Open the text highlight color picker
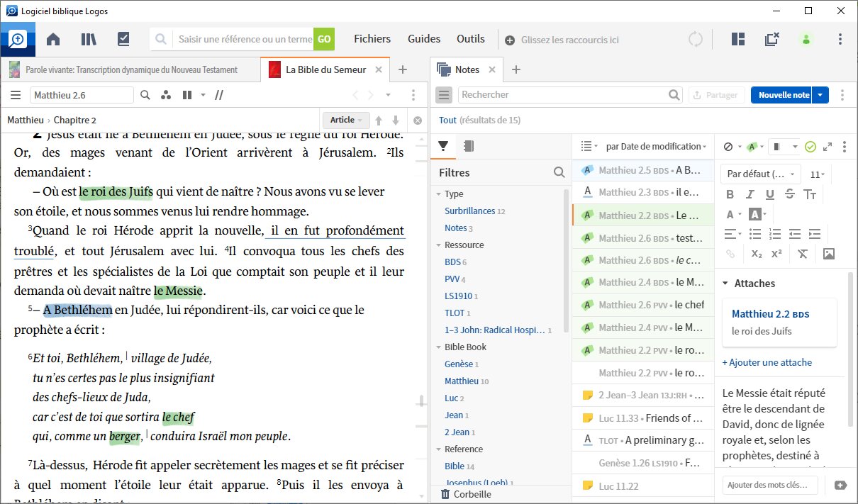The width and height of the screenshot is (858, 504). [757, 214]
